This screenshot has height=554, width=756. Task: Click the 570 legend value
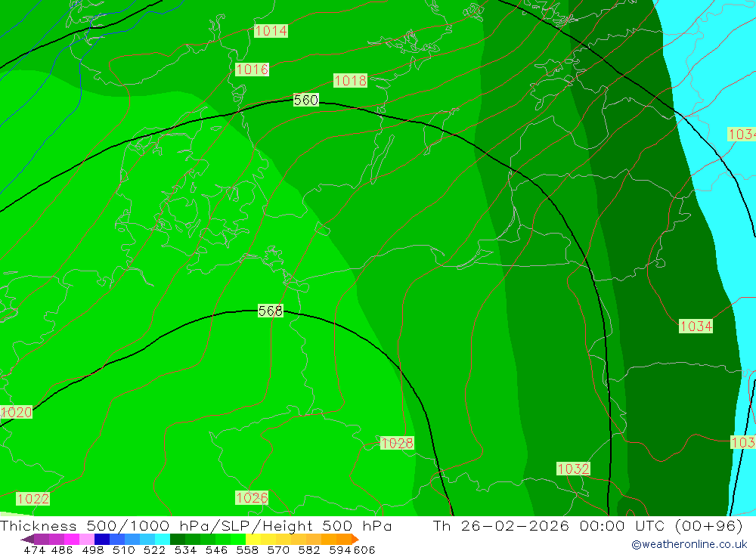tap(278, 550)
